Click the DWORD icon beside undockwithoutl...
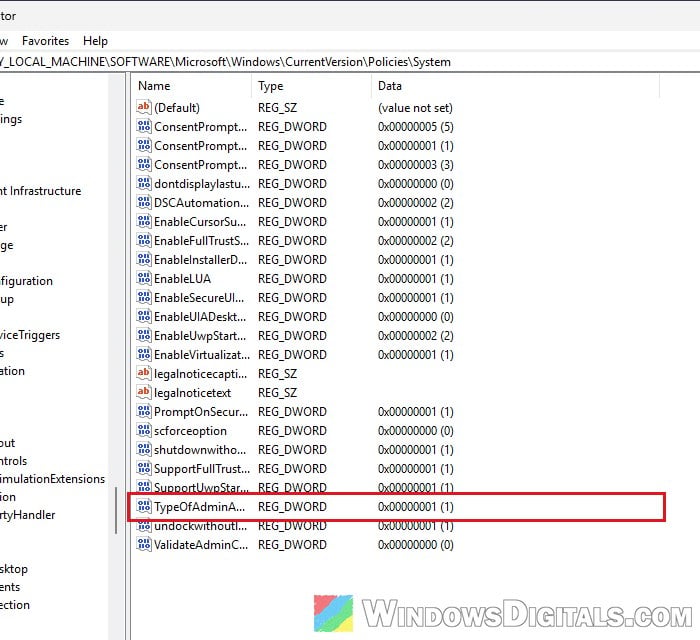The image size is (700, 640). point(144,527)
